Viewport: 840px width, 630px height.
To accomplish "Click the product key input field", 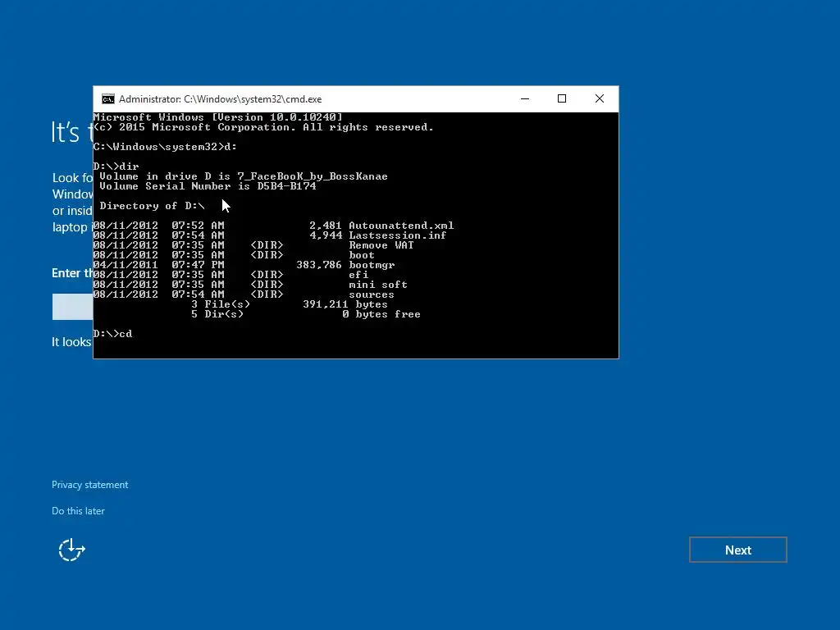I will pyautogui.click(x=72, y=307).
